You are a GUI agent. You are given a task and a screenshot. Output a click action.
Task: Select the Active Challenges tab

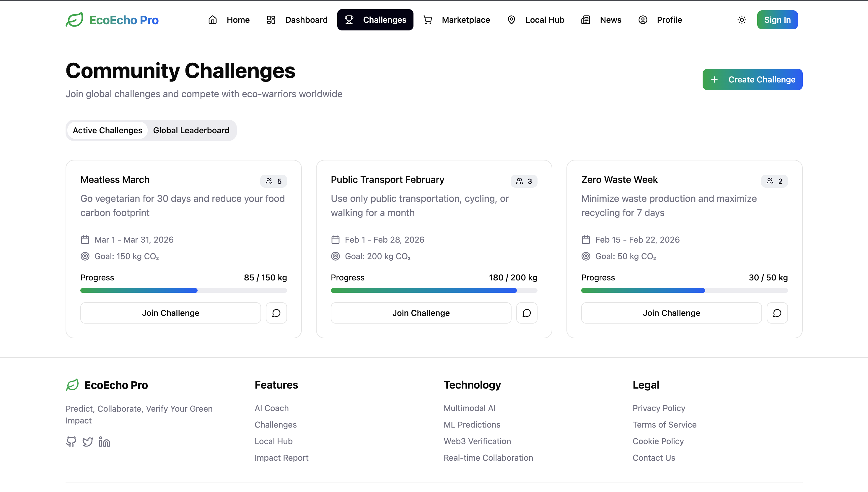pos(108,130)
